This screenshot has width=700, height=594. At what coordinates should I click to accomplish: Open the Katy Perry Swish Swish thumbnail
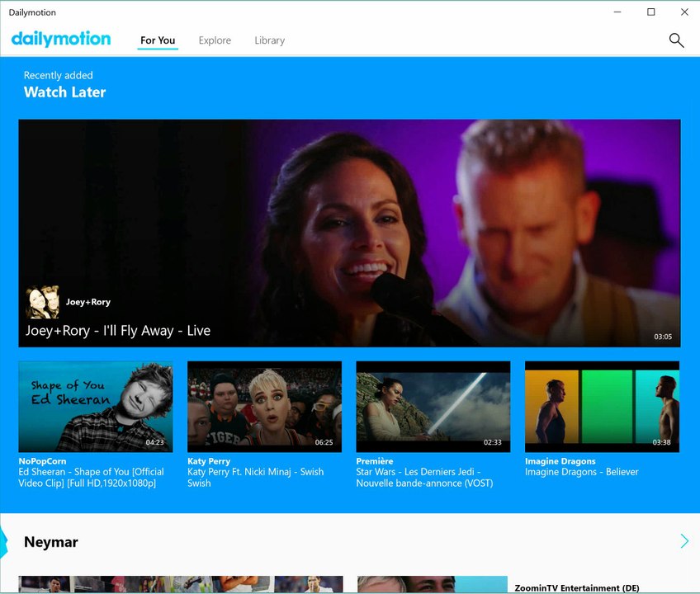pyautogui.click(x=264, y=407)
